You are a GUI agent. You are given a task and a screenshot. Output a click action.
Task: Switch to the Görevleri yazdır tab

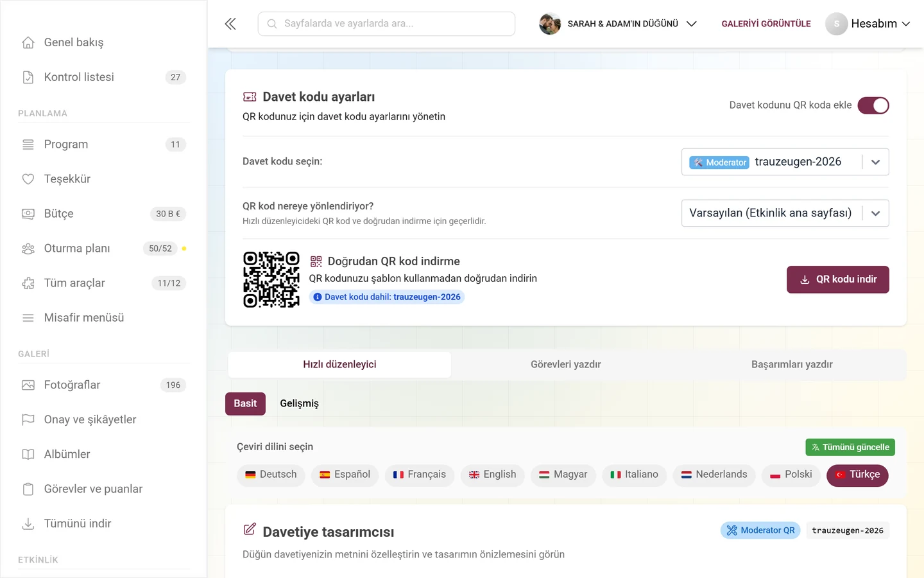click(566, 365)
